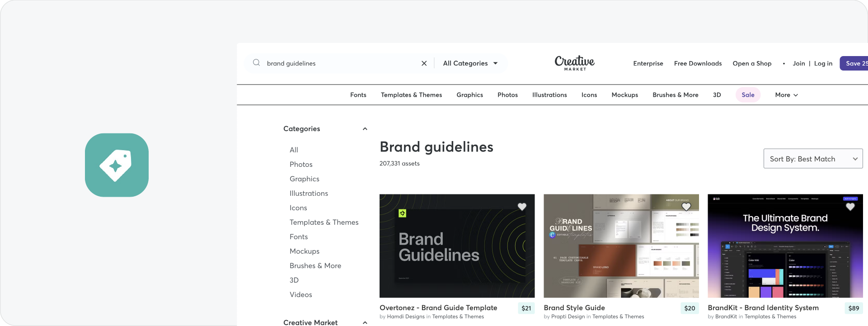Click Templates & Themes under Overtonez item

(x=458, y=317)
